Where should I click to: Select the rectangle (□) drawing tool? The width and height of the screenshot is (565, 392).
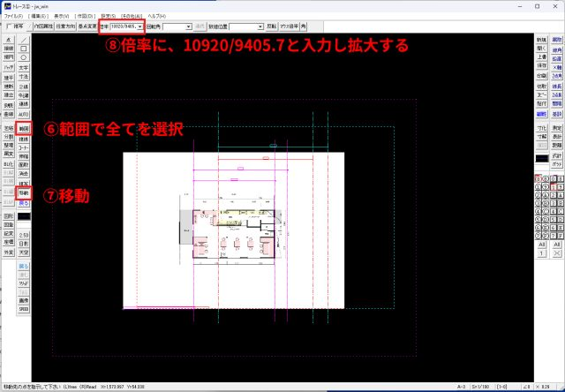click(24, 49)
